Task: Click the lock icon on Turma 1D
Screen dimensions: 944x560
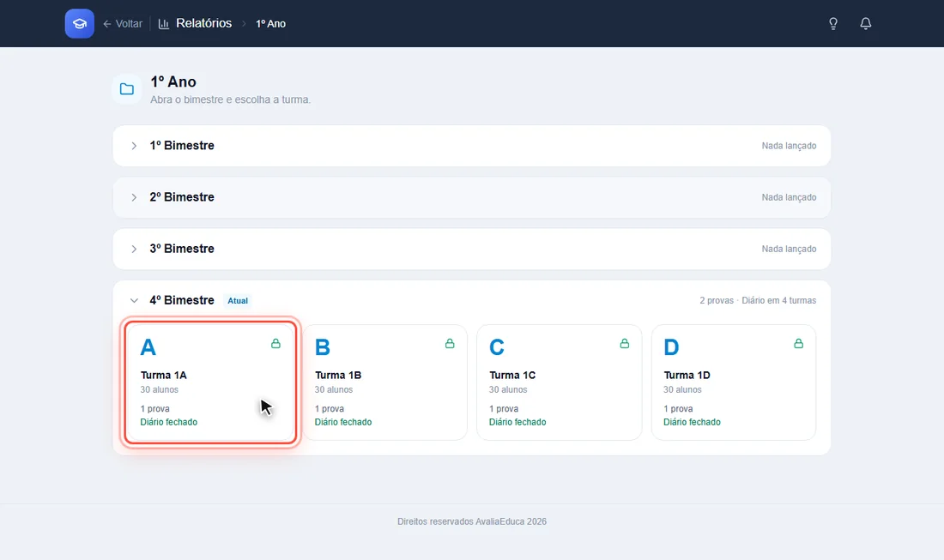Action: pos(798,343)
